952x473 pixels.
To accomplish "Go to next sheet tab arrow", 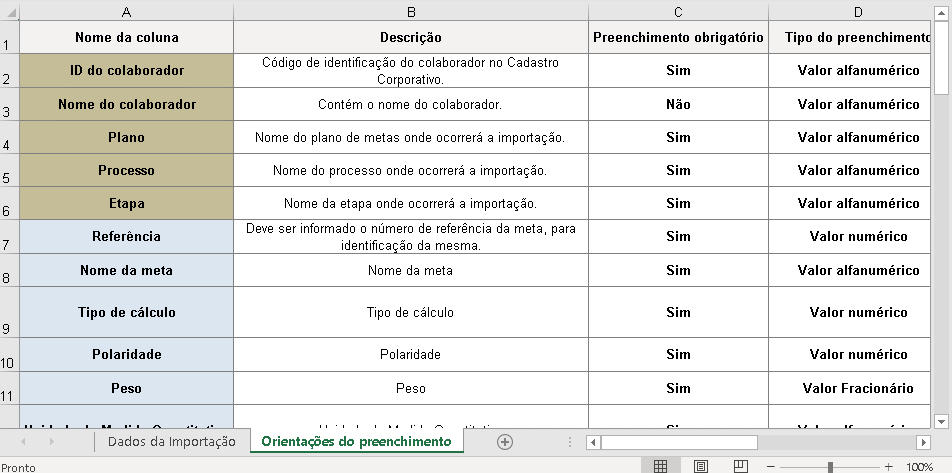I will click(x=51, y=442).
